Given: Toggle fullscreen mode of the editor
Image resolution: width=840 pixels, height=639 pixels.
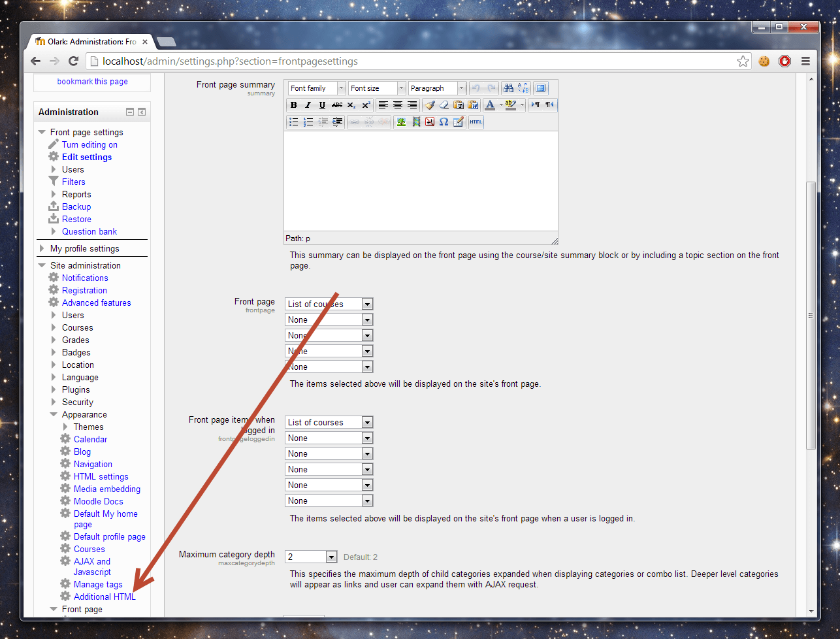Looking at the screenshot, I should coord(540,88).
